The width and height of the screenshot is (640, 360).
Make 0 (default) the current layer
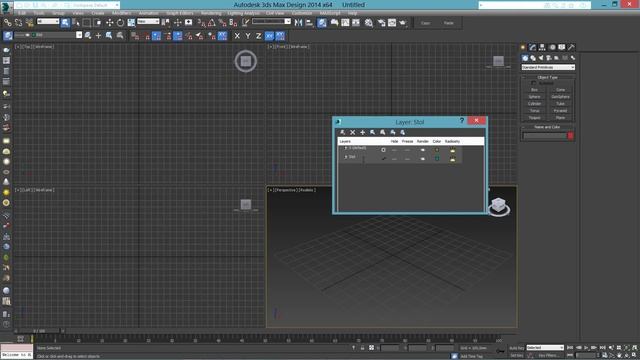(383, 150)
